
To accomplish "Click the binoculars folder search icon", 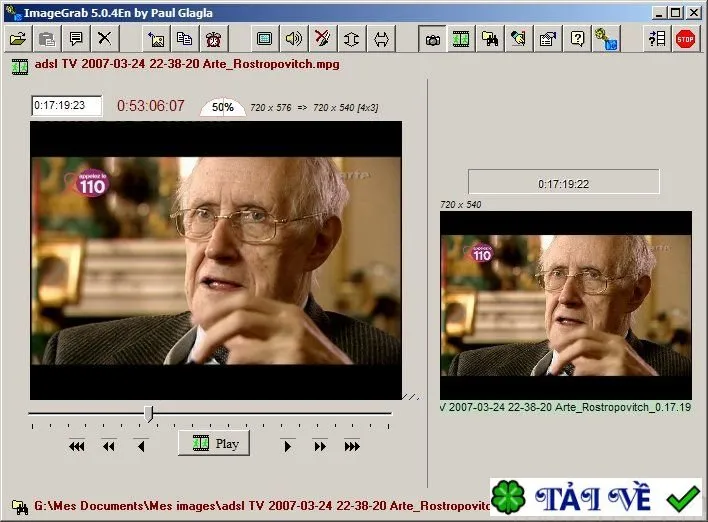I will 490,39.
